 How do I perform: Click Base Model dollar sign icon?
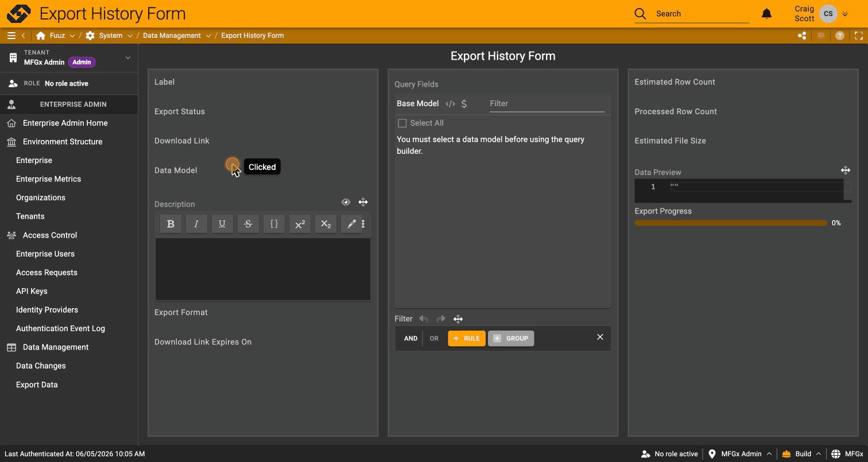[464, 104]
